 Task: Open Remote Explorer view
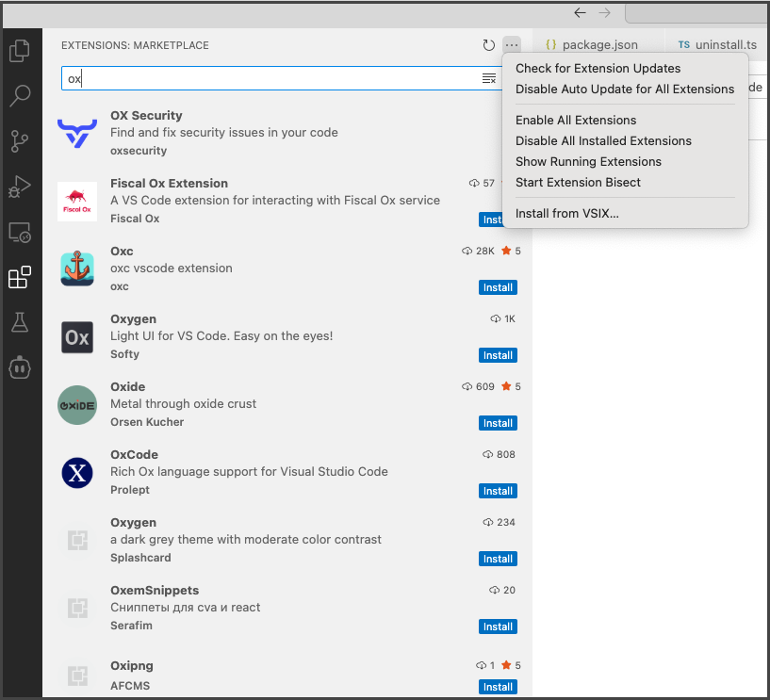point(20,232)
